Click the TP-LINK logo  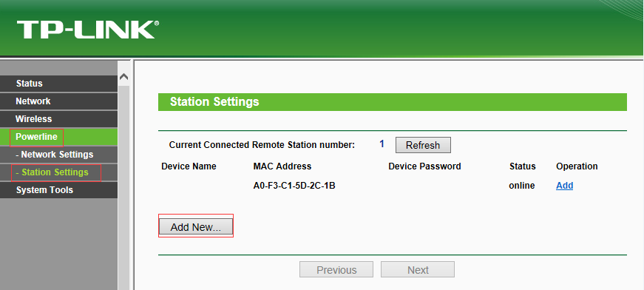coord(87,30)
